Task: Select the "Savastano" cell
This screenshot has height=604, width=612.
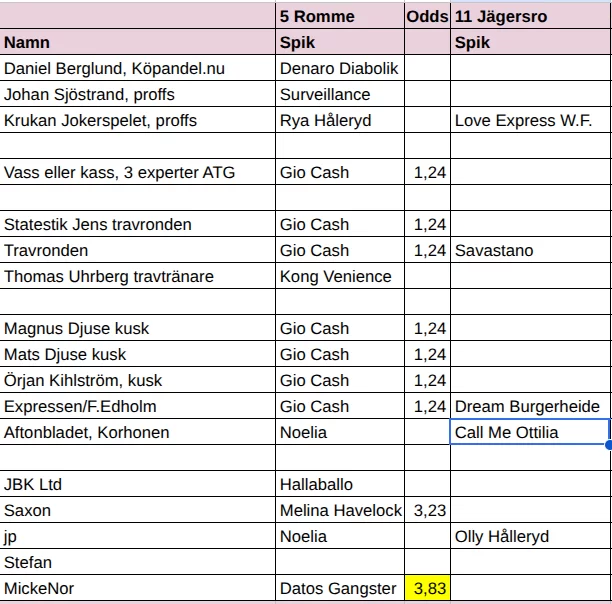Action: point(530,251)
